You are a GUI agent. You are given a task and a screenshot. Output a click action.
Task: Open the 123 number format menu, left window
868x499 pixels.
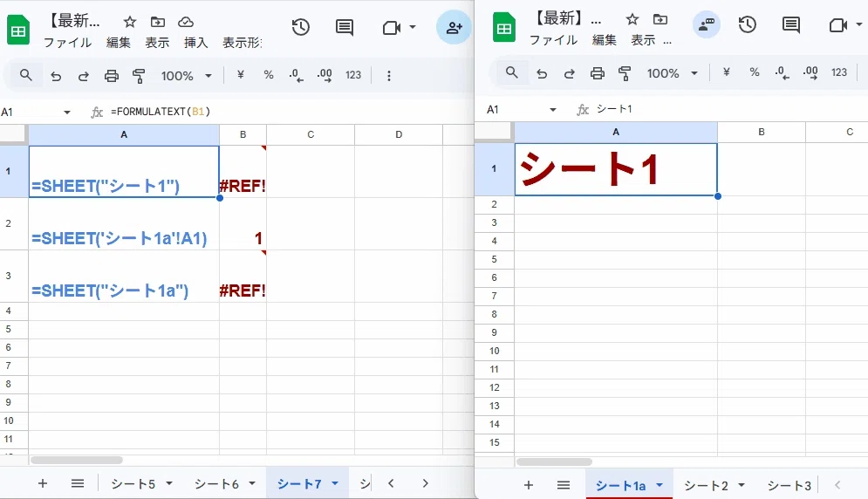point(353,75)
